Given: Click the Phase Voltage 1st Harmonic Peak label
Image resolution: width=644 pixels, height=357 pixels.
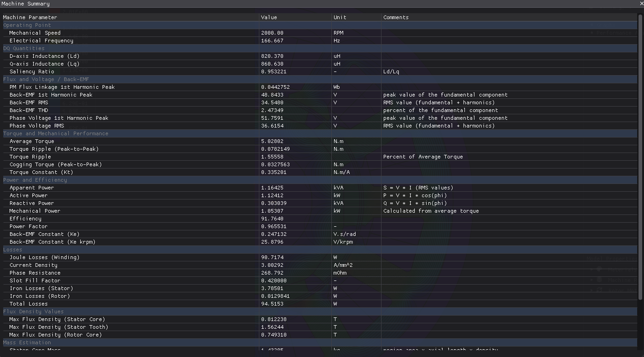Looking at the screenshot, I should click(x=59, y=118).
